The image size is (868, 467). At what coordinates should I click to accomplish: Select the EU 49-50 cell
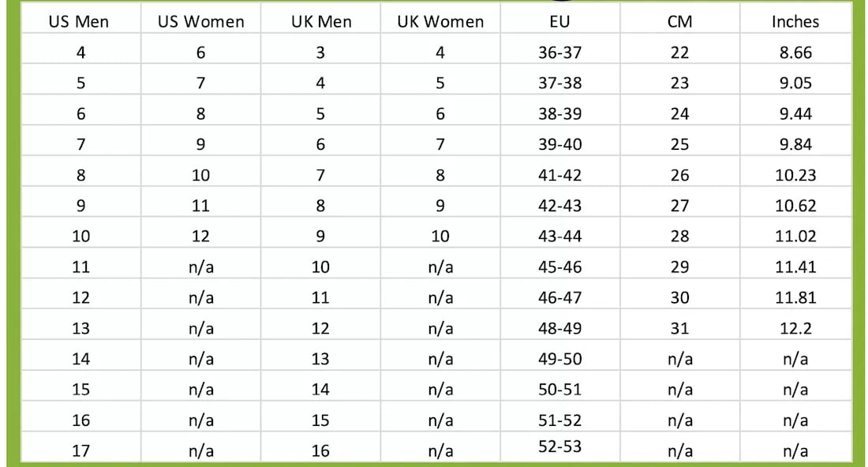pyautogui.click(x=559, y=359)
